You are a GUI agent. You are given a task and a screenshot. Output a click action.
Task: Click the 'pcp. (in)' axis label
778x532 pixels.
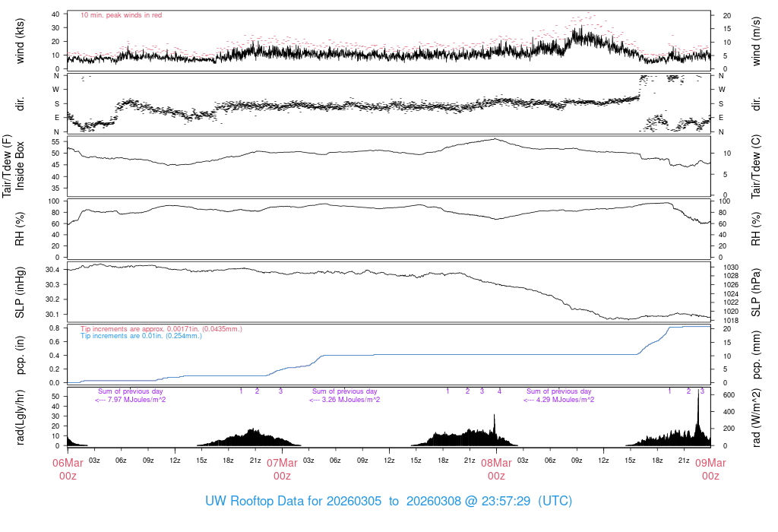(x=20, y=355)
